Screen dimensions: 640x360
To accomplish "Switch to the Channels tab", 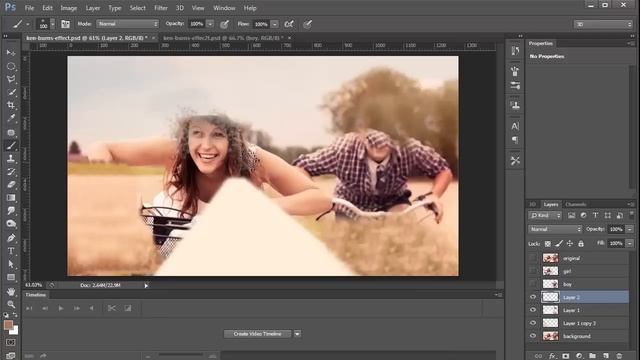I will pos(576,204).
